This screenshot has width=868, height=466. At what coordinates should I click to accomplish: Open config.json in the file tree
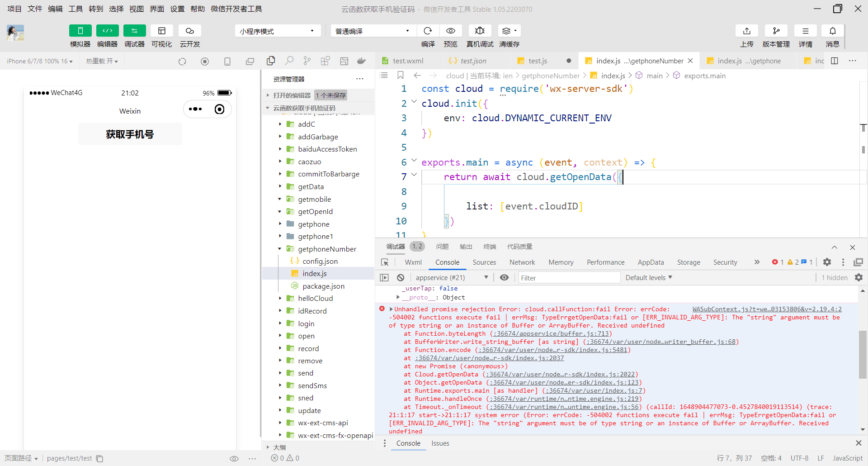point(320,261)
